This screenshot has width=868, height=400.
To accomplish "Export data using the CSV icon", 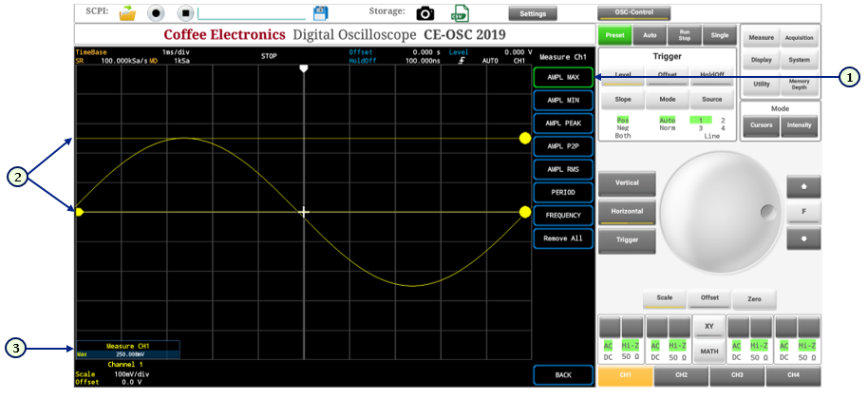I will [461, 13].
